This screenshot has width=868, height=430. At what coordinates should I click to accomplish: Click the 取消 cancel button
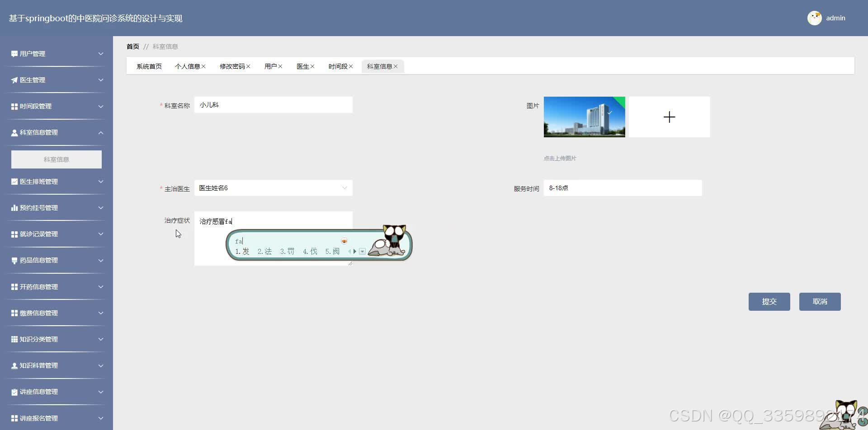820,301
